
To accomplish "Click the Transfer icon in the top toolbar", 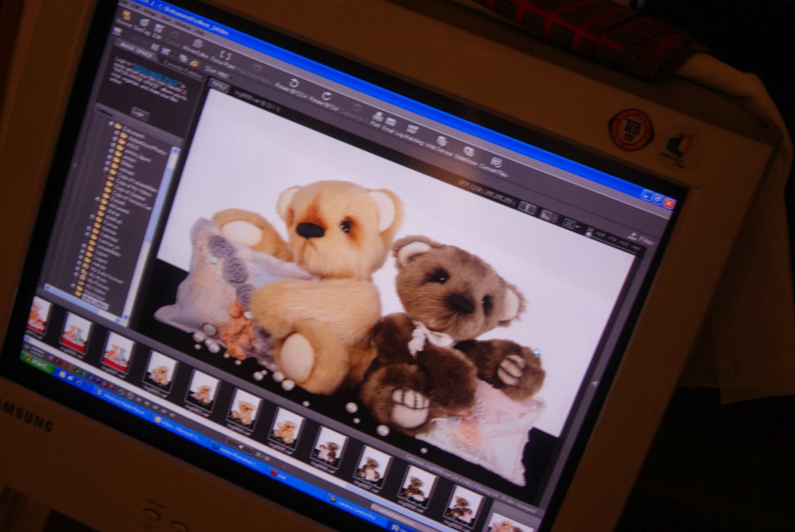I will [125, 19].
